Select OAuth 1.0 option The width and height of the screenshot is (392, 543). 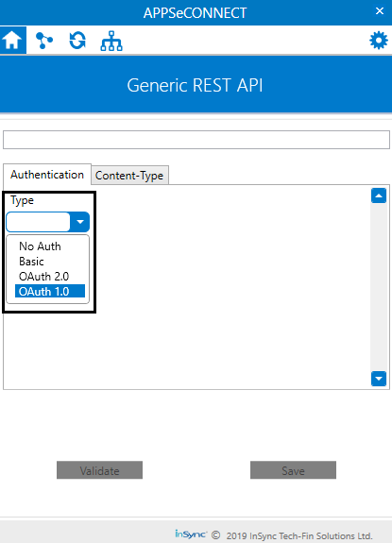tap(50, 291)
